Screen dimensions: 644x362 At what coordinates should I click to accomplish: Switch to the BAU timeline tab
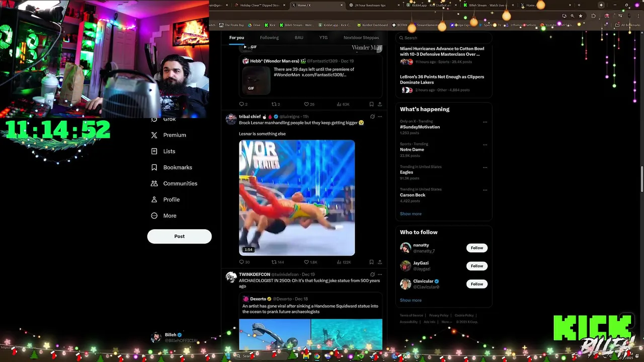299,38
